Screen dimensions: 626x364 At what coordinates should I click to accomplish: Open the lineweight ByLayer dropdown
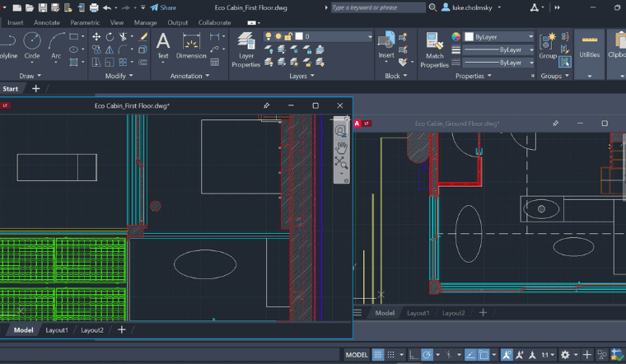click(x=498, y=49)
